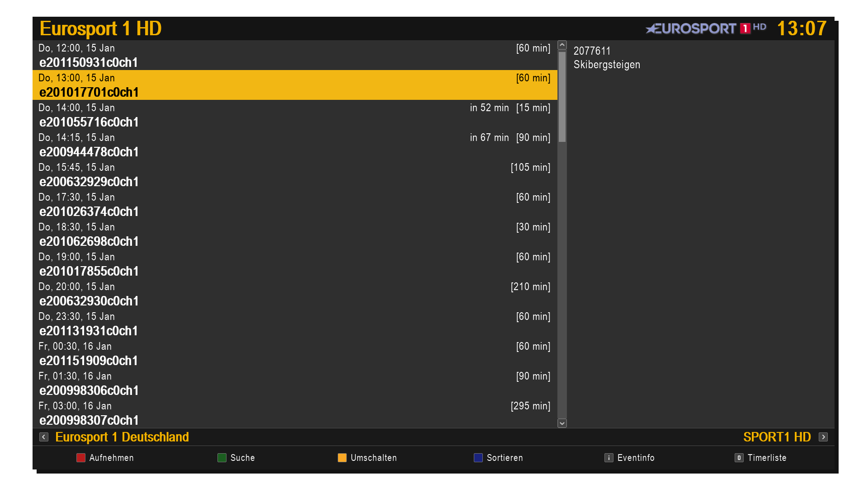Click the Timerliste button label
Screen dimensions: 868x488
(x=767, y=458)
